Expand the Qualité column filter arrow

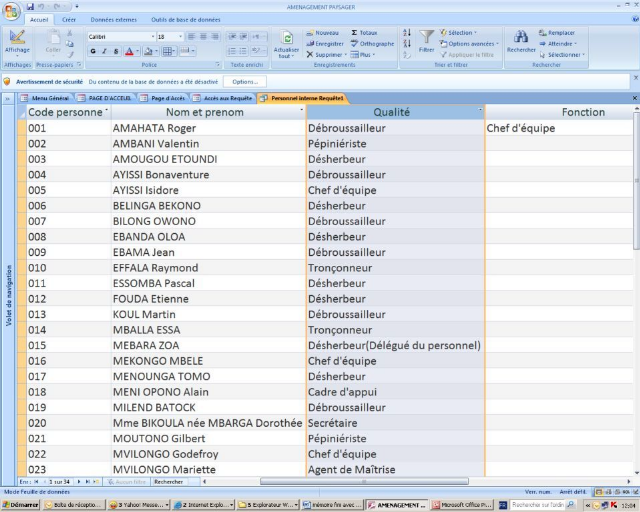pos(481,111)
